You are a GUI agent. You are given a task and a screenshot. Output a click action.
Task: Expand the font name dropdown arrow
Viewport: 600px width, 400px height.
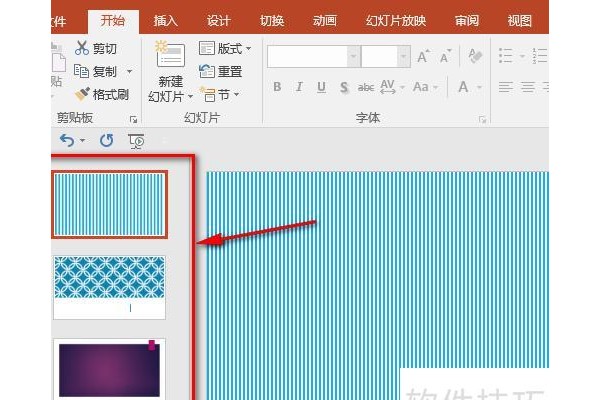[354, 57]
